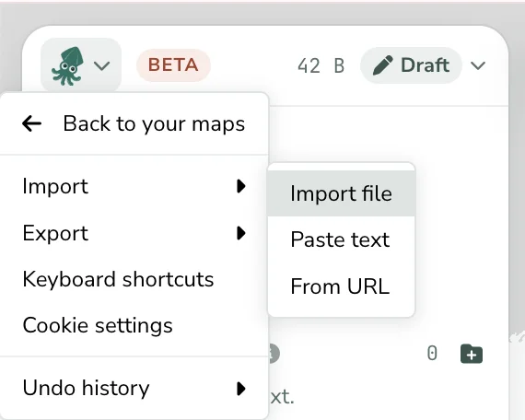The image size is (525, 420).
Task: Click the Draft status button
Action: click(x=411, y=65)
